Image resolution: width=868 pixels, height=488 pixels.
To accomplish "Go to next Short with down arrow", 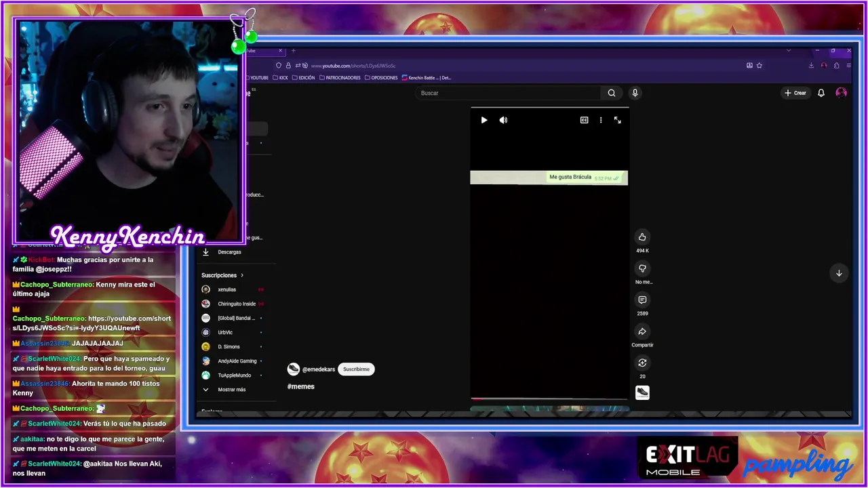I will (839, 273).
